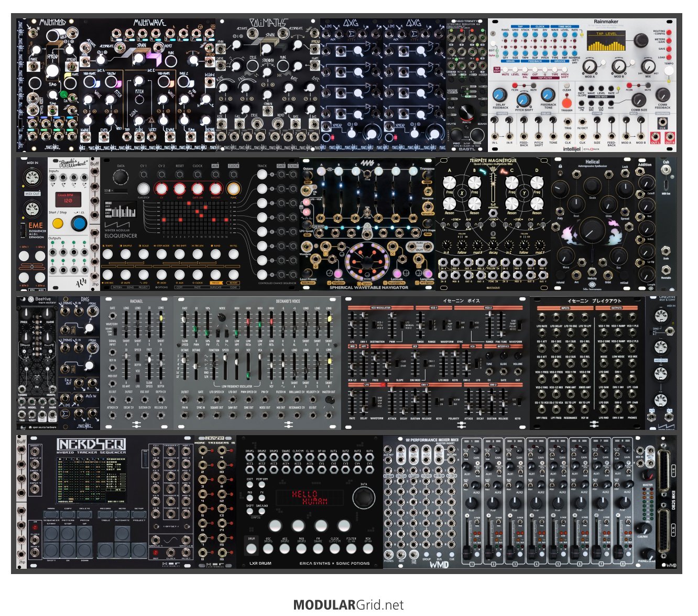The image size is (698, 616).
Task: Click the Eloquencer SCALE button
Action: tap(144, 255)
